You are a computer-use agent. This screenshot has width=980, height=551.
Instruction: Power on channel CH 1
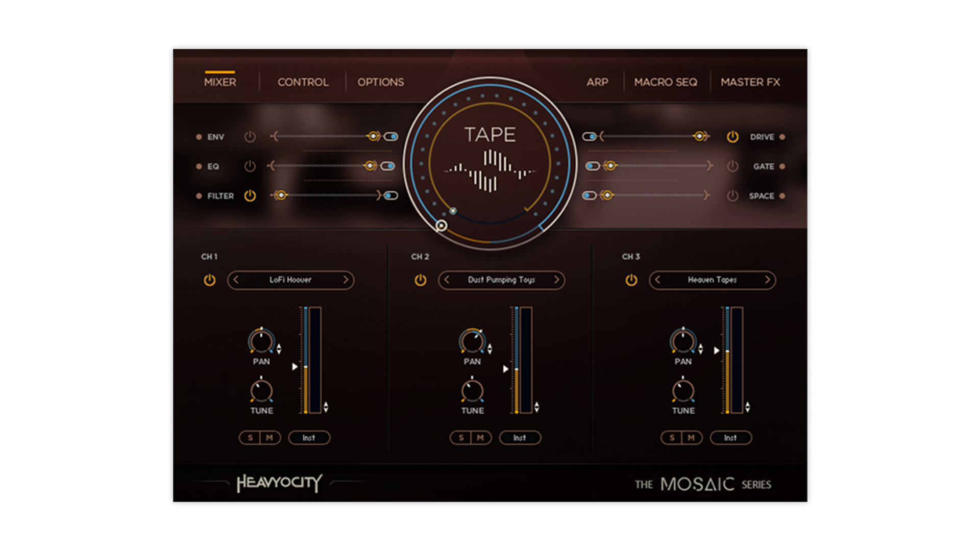tap(209, 280)
